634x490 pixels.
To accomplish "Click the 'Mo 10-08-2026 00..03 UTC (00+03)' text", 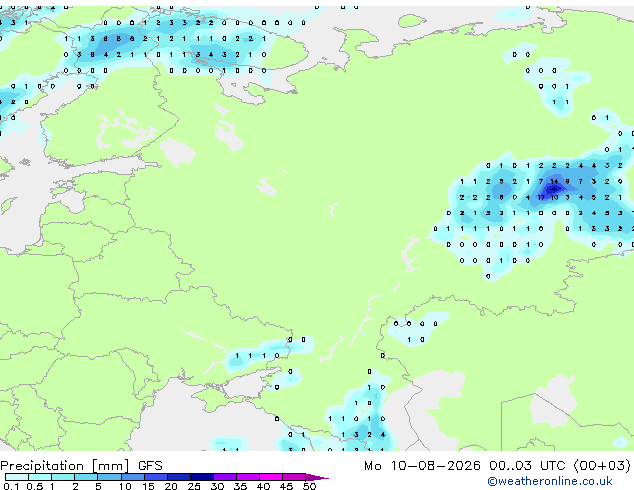I will pyautogui.click(x=497, y=466).
